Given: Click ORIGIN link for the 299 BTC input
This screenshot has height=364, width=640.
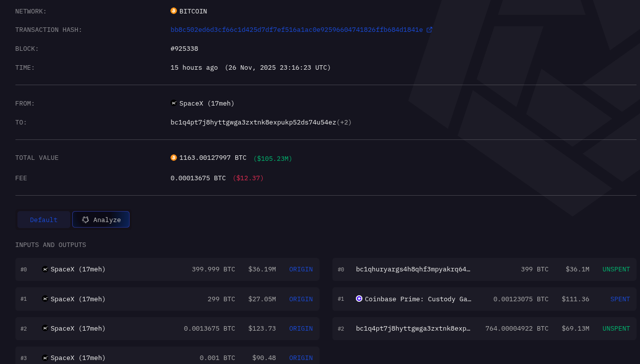Looking at the screenshot, I should point(301,299).
